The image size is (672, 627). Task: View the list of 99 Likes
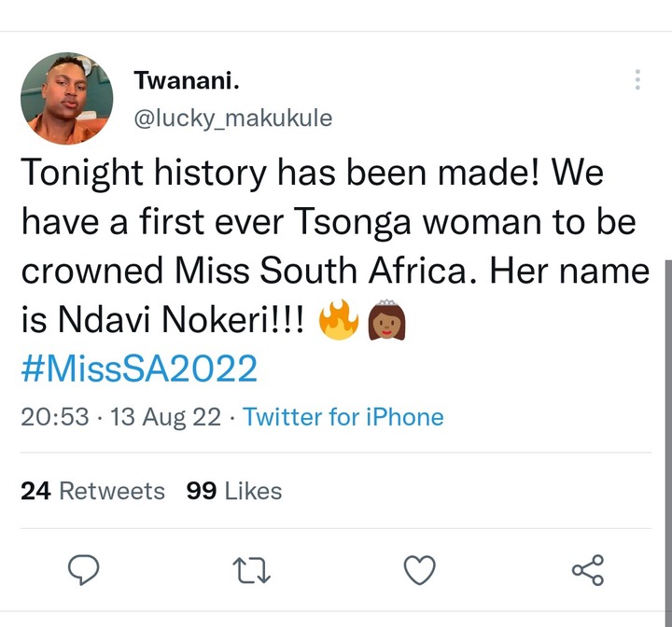point(234,491)
